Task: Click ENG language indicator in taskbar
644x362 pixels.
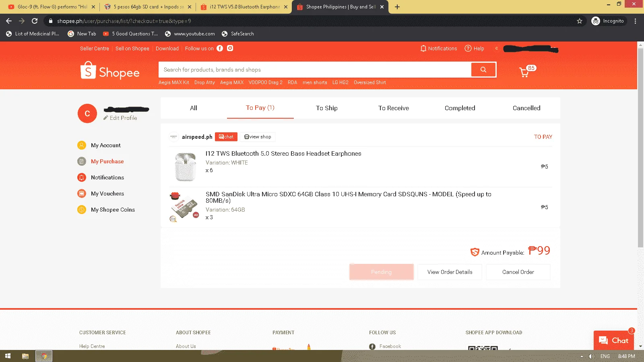Action: click(x=605, y=356)
